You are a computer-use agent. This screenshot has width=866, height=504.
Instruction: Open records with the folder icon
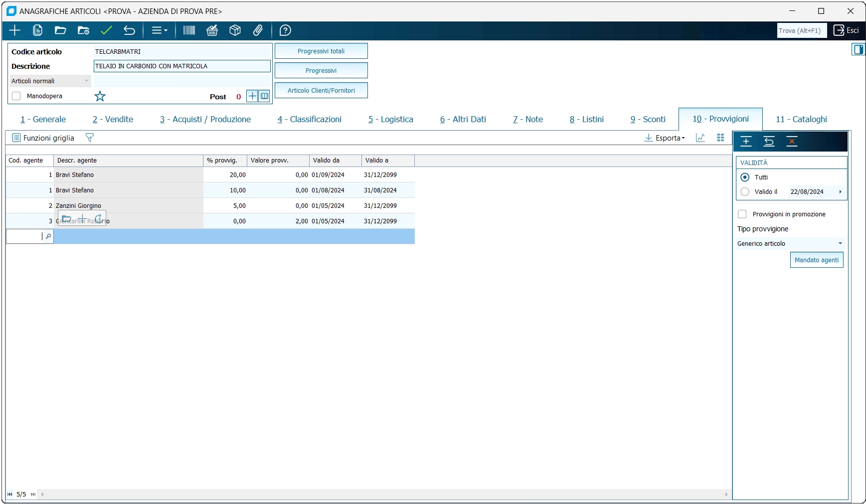click(60, 30)
